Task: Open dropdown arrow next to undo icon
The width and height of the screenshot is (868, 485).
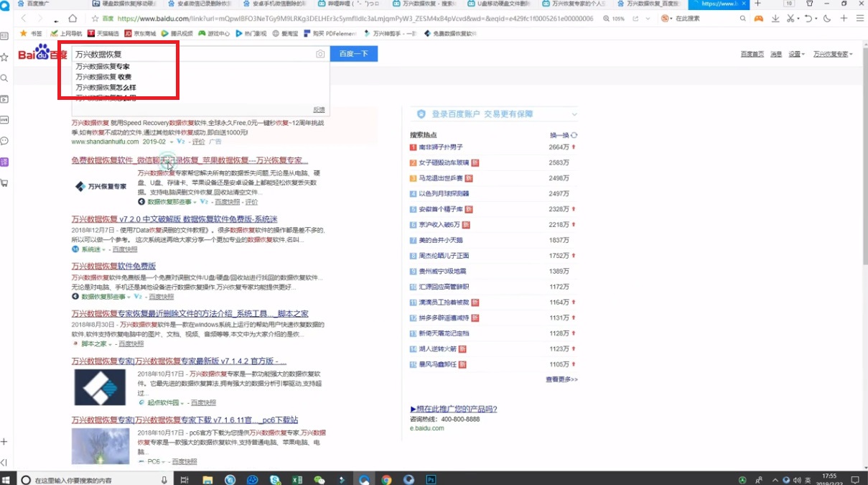Action: point(816,19)
